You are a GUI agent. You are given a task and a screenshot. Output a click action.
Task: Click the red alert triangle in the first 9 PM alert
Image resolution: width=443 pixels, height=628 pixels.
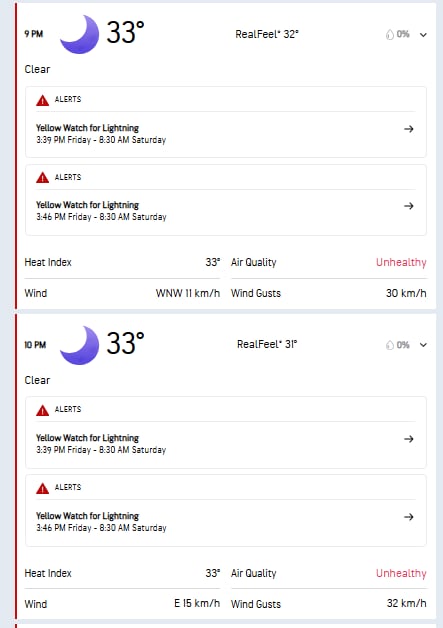pos(42,100)
